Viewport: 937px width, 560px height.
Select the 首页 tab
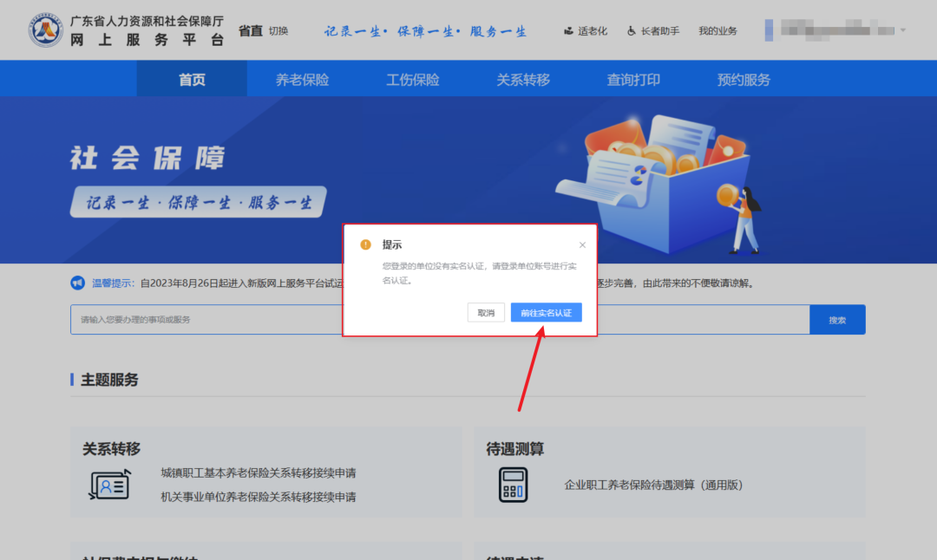(192, 78)
